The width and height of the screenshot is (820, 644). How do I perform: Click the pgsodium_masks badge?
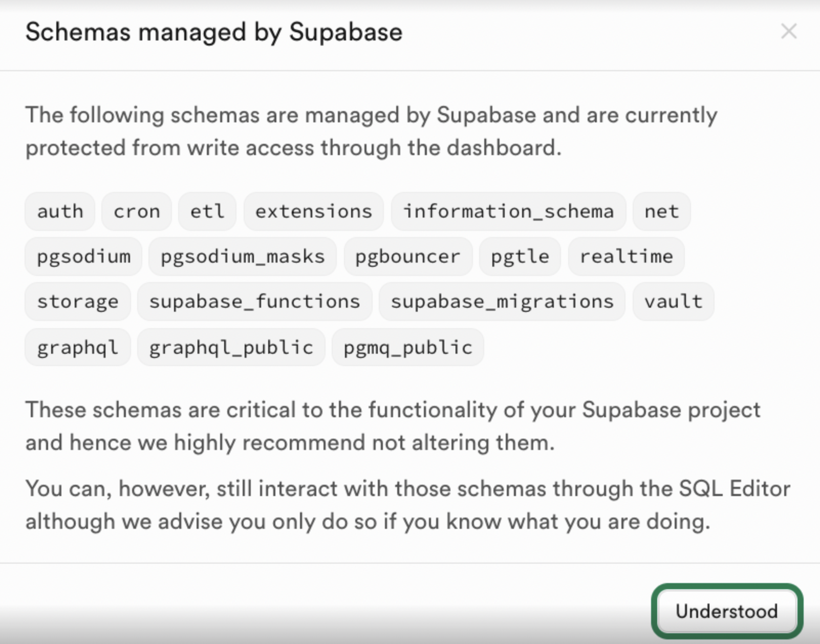[243, 256]
